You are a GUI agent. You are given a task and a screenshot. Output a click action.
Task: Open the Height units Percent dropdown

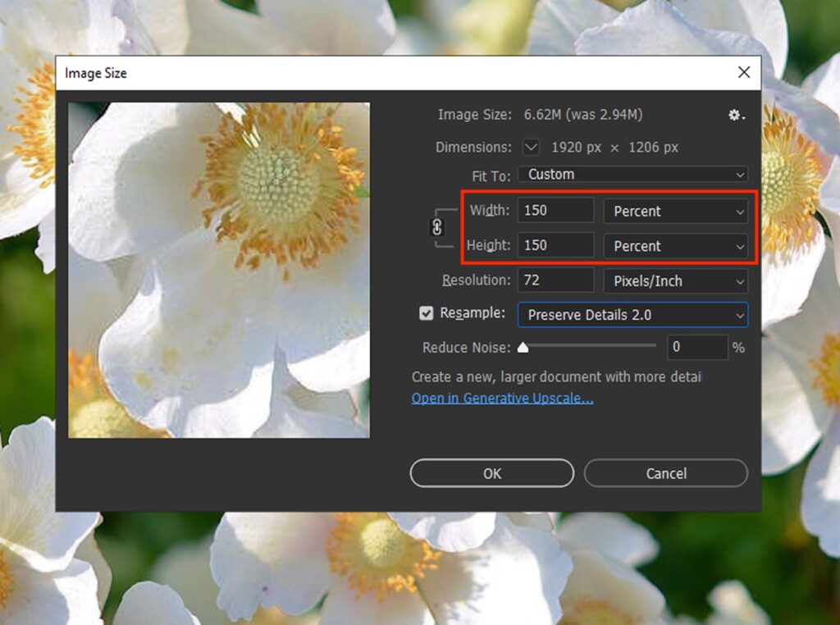[674, 246]
